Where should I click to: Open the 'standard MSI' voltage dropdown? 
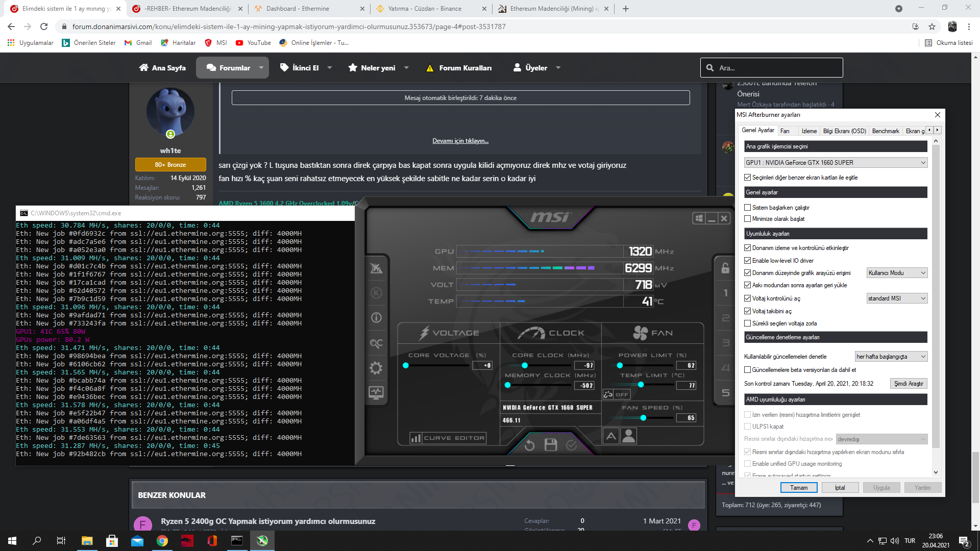pyautogui.click(x=897, y=298)
